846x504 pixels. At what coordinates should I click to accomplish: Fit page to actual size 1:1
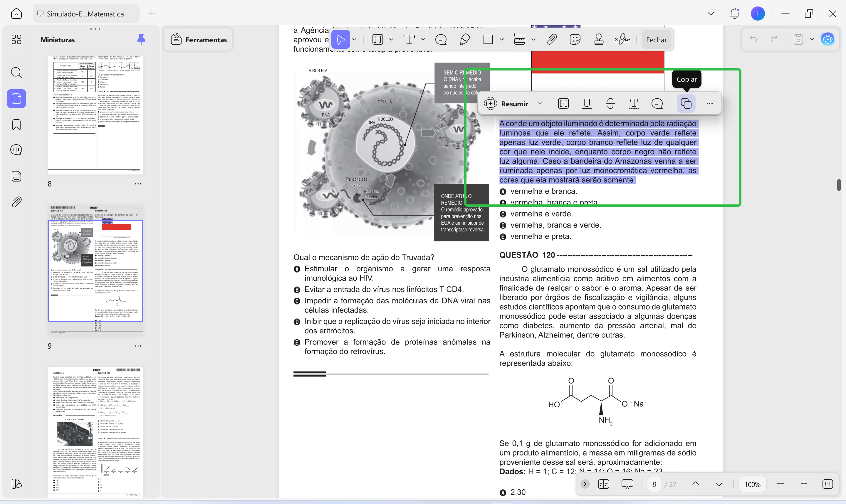(828, 484)
